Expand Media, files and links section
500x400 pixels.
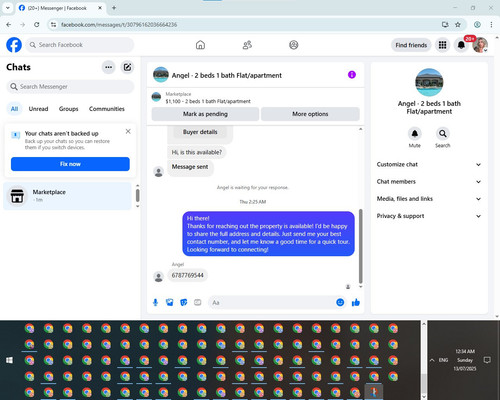(429, 199)
